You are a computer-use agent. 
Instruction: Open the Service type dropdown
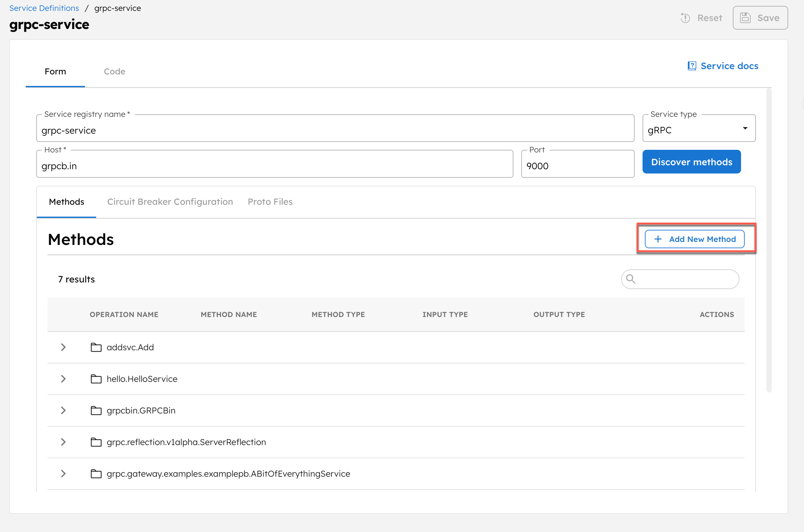(x=699, y=128)
